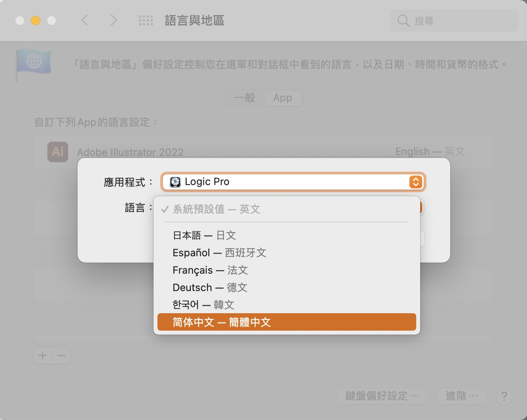
Task: Click the Adobe Illustrator Ai icon
Action: [58, 152]
